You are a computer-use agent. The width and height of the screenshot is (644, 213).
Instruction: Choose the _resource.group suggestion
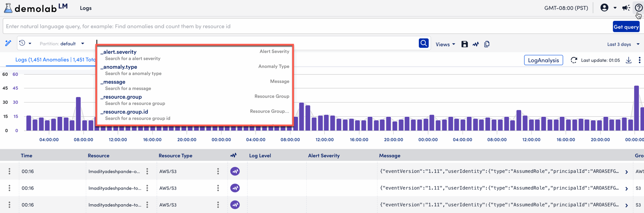click(122, 97)
